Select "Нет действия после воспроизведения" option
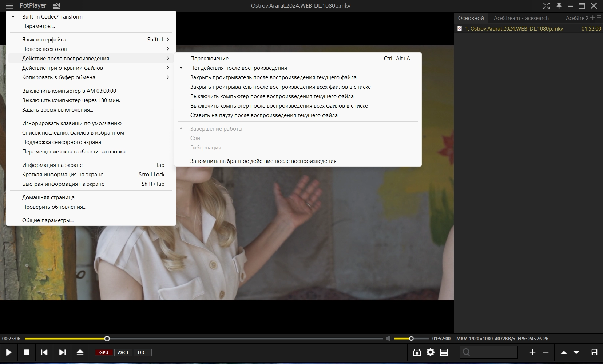 [x=238, y=68]
